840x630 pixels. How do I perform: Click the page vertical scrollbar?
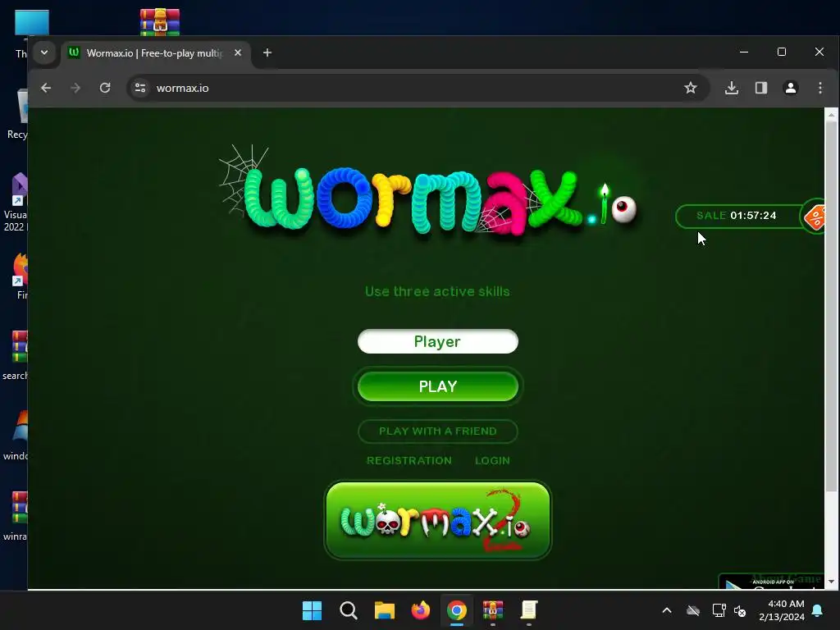tap(831, 305)
